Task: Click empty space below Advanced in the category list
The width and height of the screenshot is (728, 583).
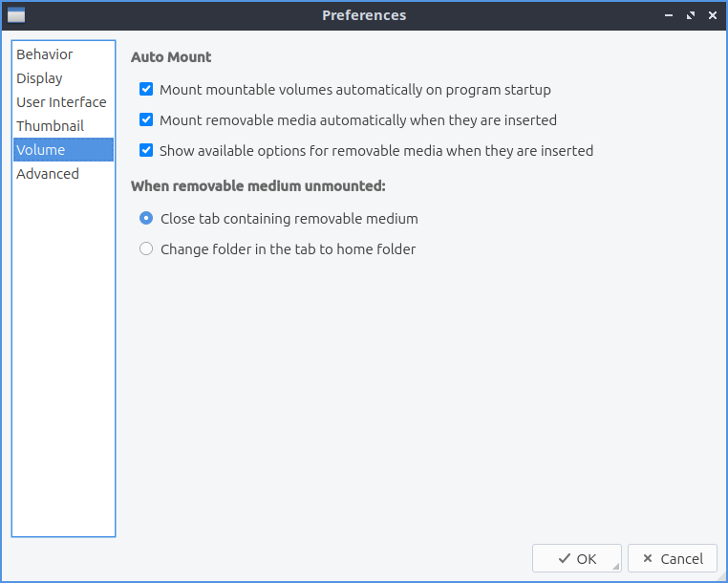Action: tap(63, 363)
